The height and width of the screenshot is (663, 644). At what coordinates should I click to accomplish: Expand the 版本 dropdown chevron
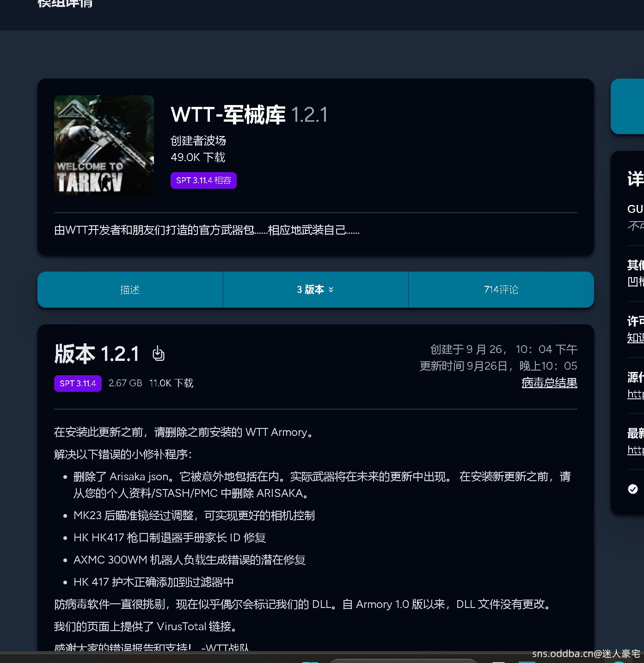point(331,290)
